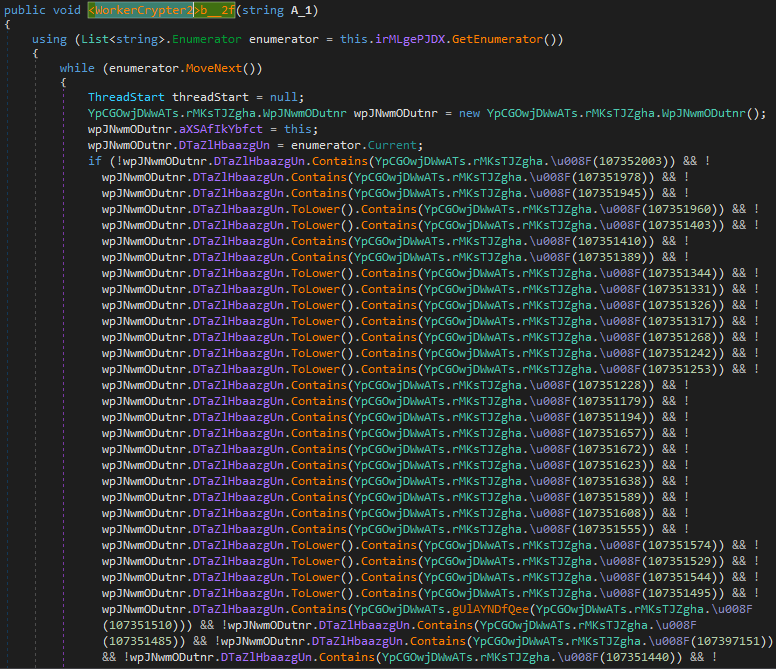Click the literal 107351495
The height and width of the screenshot is (669, 776).
coord(679,593)
